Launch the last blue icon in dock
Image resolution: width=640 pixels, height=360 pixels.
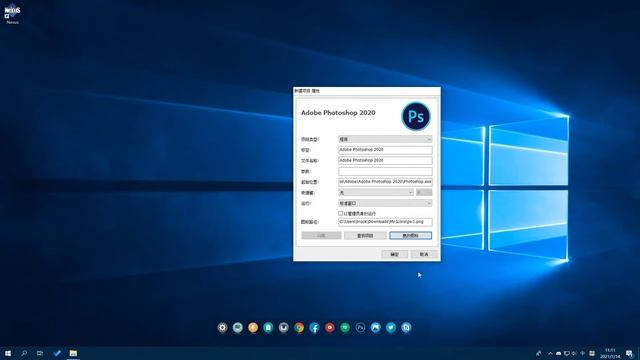[406, 327]
